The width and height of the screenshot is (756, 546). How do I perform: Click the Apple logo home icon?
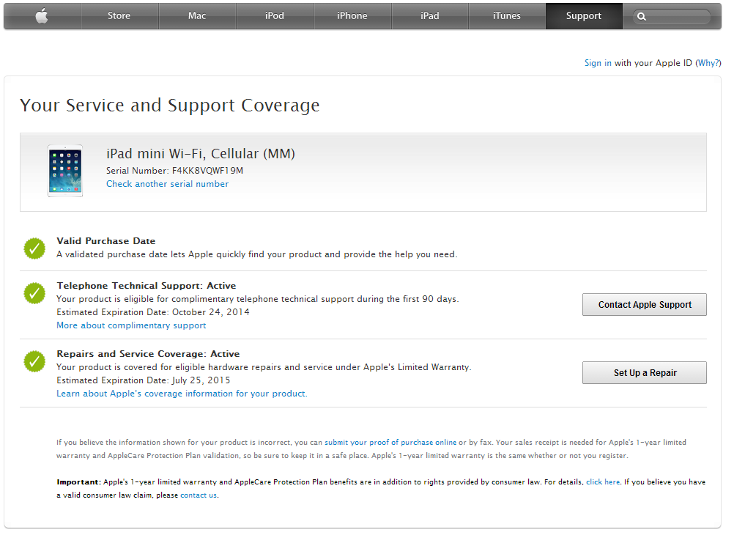(x=42, y=16)
